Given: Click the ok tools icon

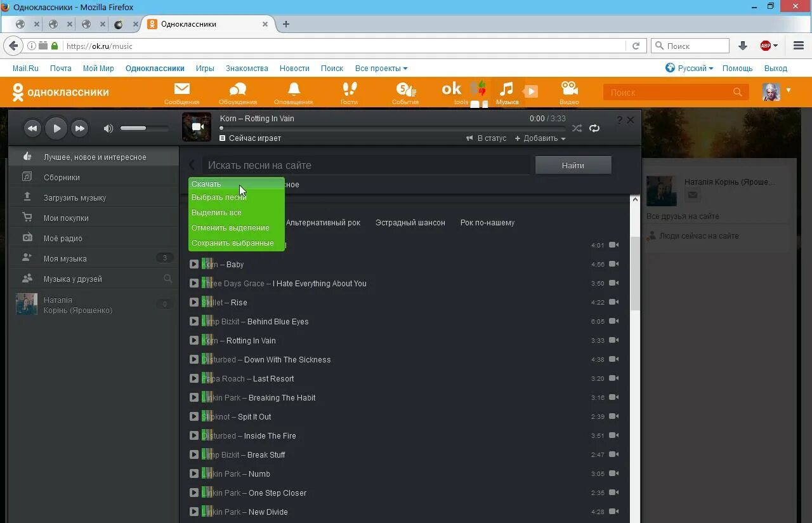Looking at the screenshot, I should (x=453, y=93).
